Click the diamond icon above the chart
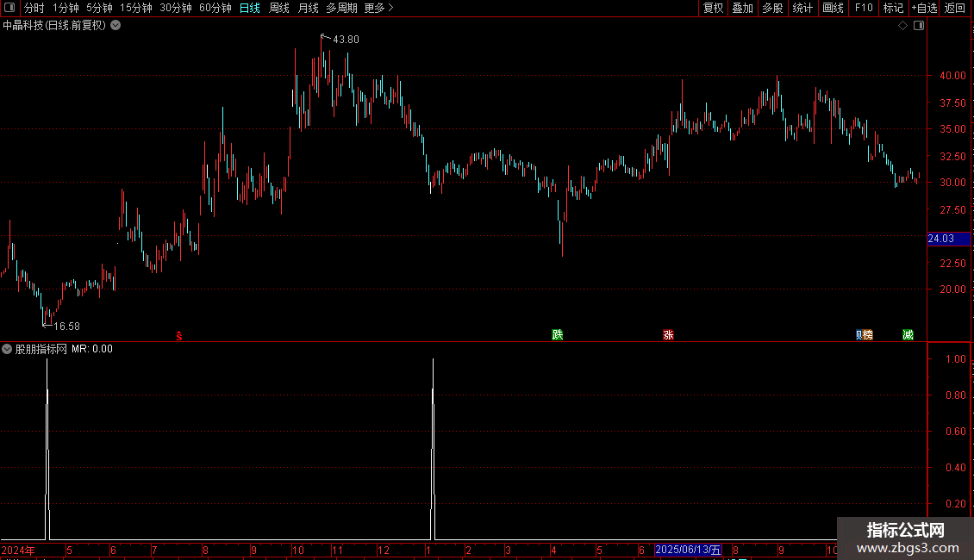 [903, 26]
